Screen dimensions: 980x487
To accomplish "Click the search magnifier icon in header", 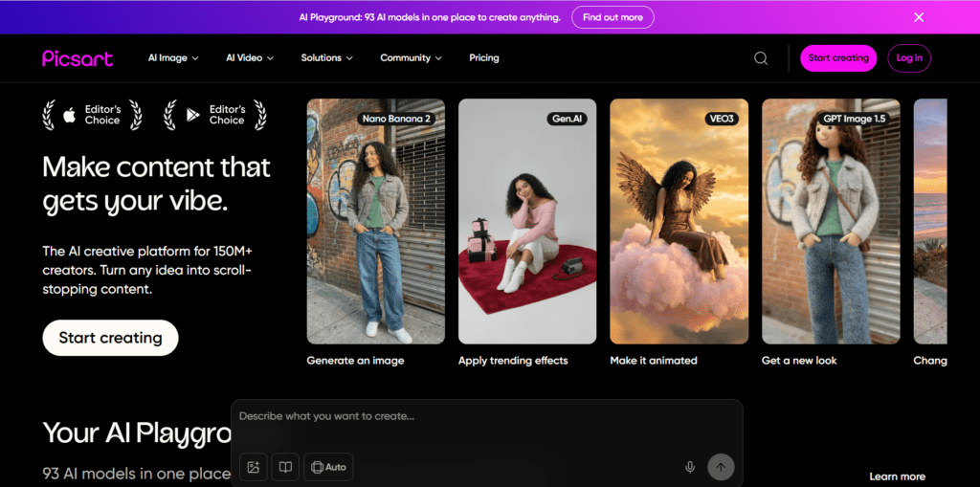I will pos(761,58).
